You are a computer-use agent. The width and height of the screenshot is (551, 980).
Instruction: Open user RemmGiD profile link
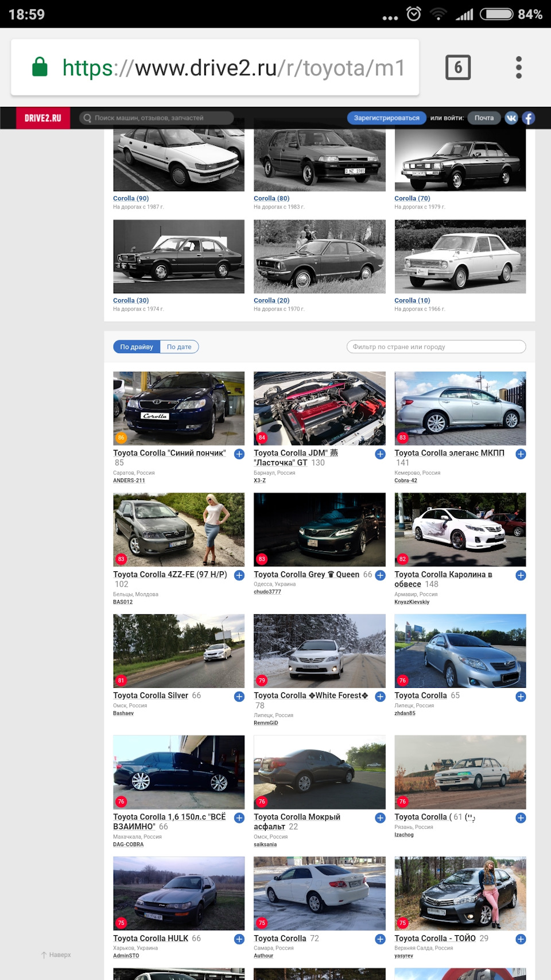point(266,723)
